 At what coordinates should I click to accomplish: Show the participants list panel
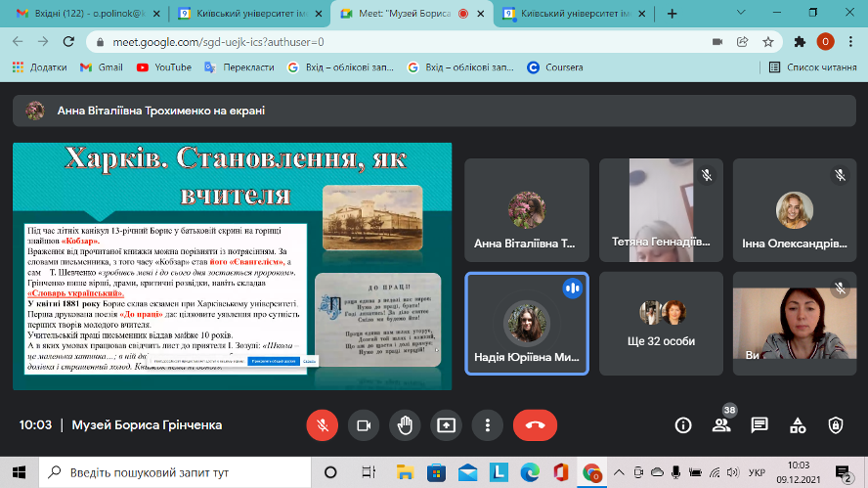pyautogui.click(x=721, y=425)
